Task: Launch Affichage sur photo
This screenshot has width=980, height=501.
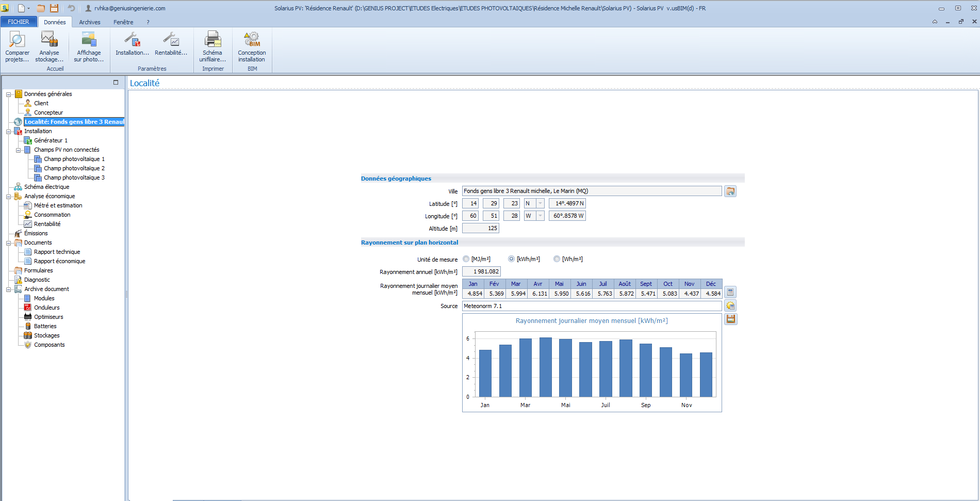Action: 89,46
